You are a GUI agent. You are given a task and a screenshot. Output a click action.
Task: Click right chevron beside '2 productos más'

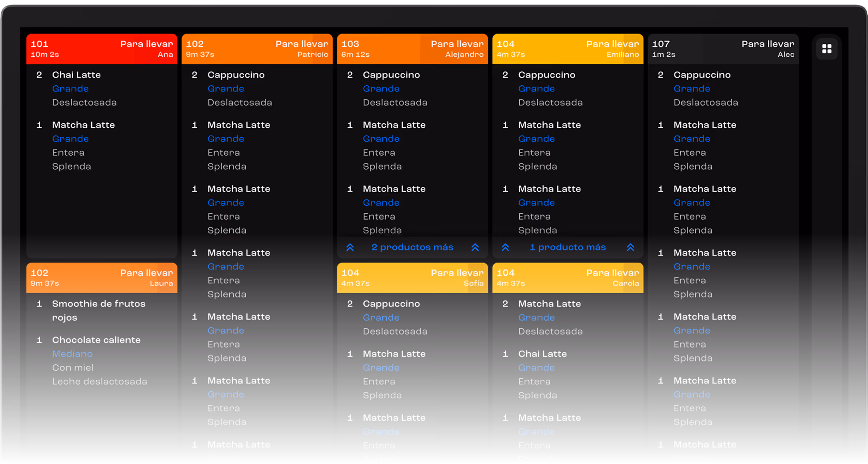pyautogui.click(x=475, y=247)
